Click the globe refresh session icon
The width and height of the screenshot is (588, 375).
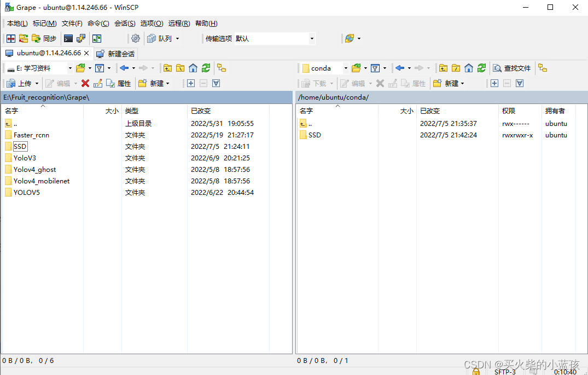pyautogui.click(x=350, y=38)
